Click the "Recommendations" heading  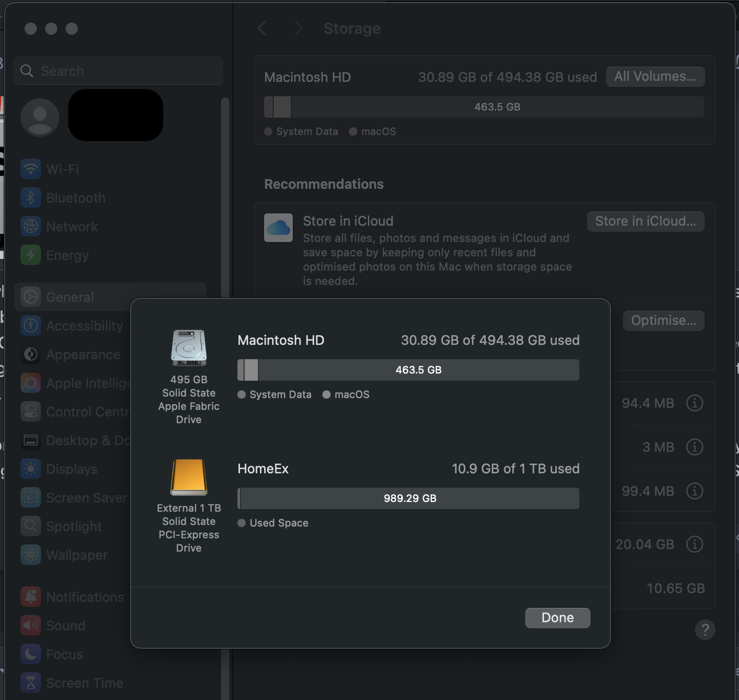click(x=324, y=184)
